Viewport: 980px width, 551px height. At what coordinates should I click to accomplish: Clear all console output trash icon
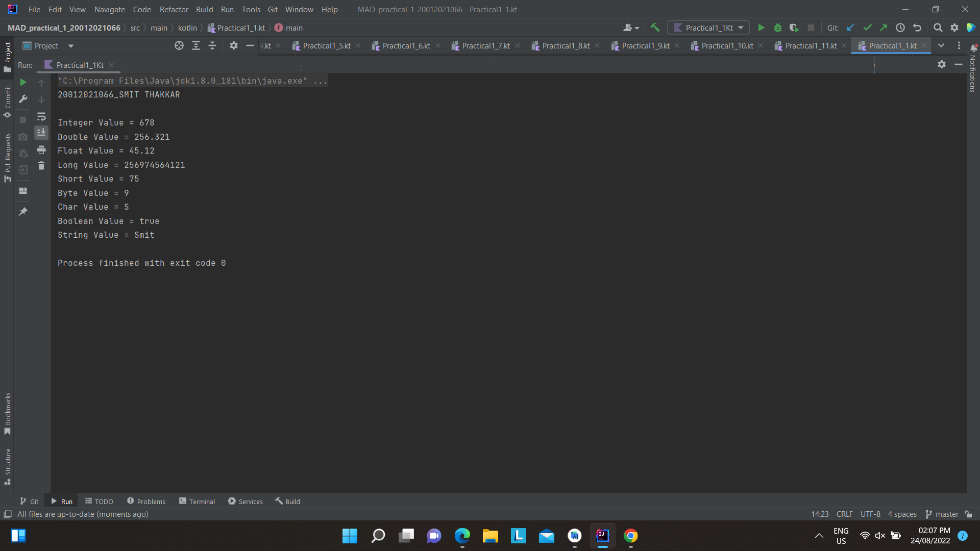point(41,166)
